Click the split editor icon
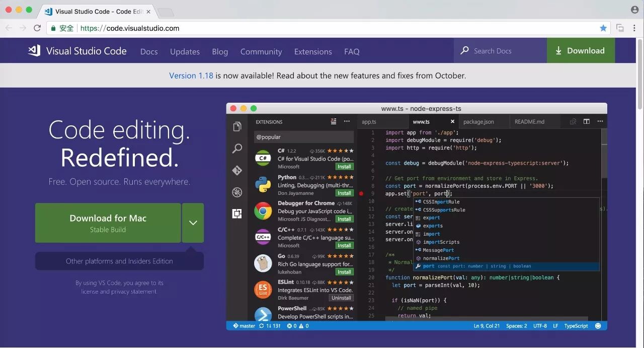 pyautogui.click(x=586, y=121)
